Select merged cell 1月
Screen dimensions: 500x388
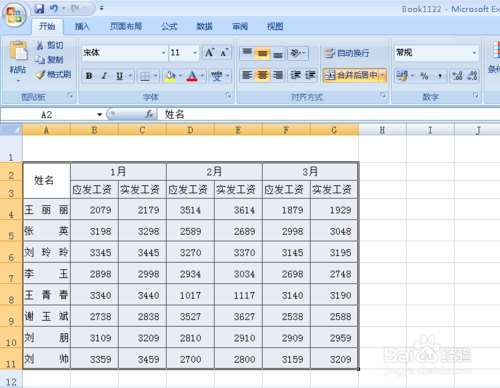(118, 172)
